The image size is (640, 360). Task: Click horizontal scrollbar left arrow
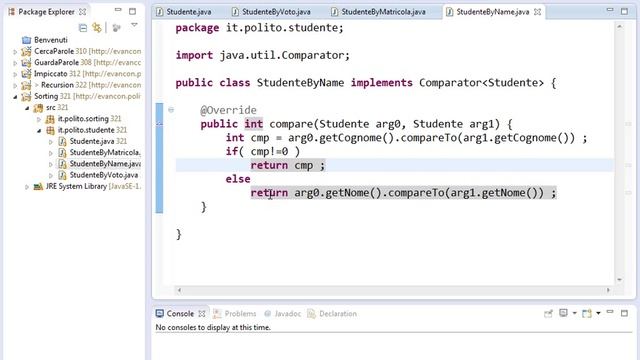(179, 290)
